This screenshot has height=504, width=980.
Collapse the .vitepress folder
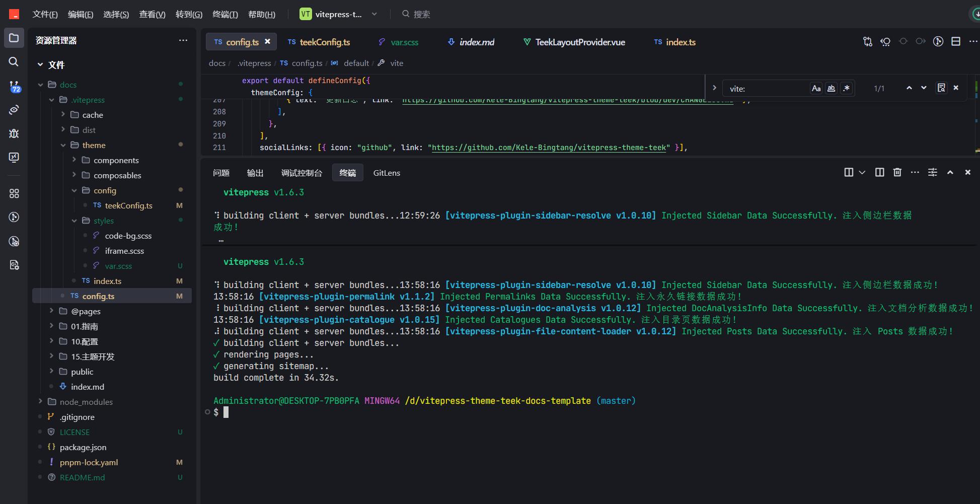click(x=51, y=100)
